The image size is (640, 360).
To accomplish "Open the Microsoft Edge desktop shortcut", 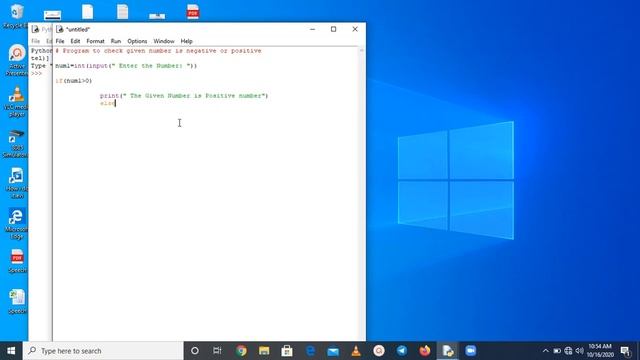I will tap(16, 224).
